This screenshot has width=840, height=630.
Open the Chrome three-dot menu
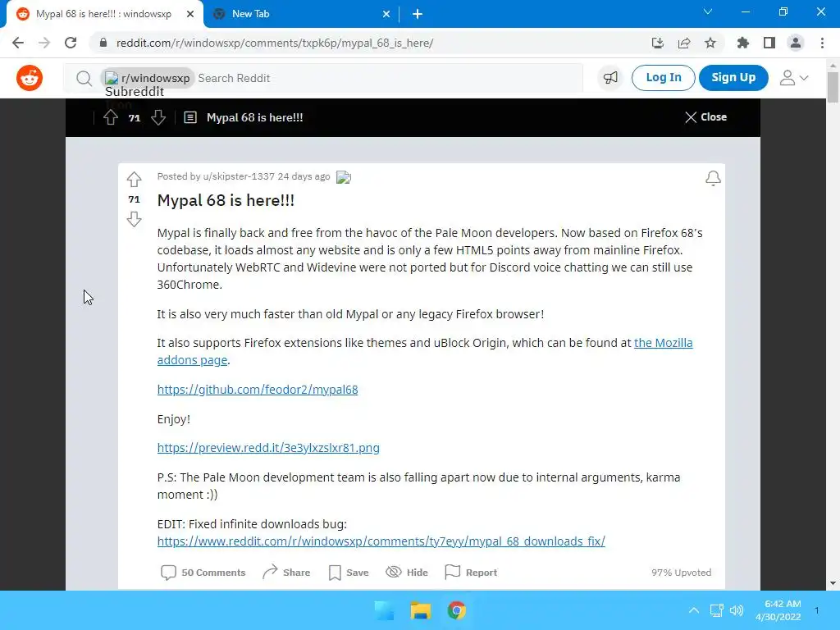[x=822, y=43]
